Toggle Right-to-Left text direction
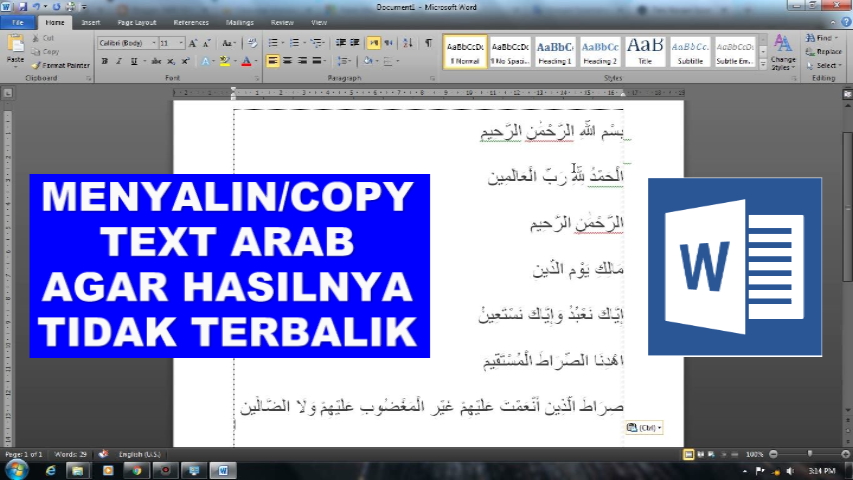The image size is (853, 480). pos(388,43)
